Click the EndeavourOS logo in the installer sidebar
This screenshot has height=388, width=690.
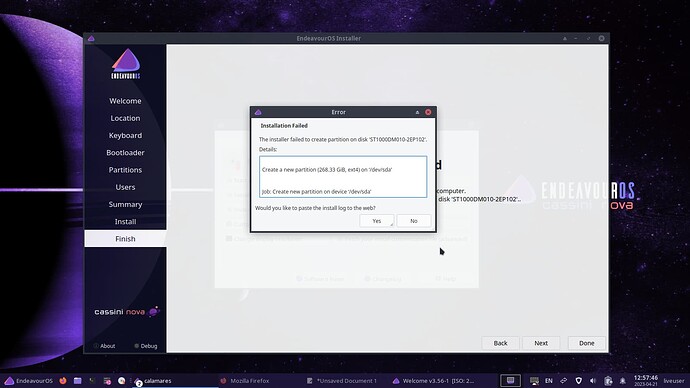[x=126, y=64]
